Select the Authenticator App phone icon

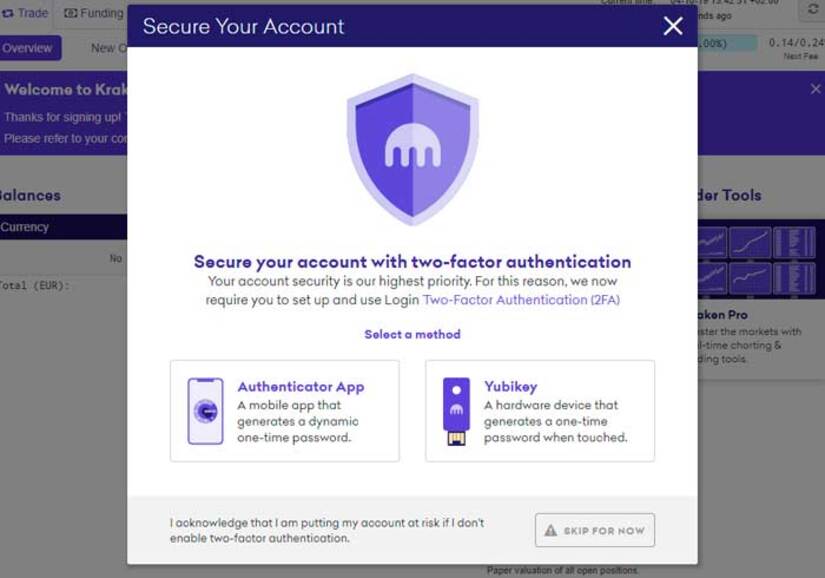click(205, 411)
